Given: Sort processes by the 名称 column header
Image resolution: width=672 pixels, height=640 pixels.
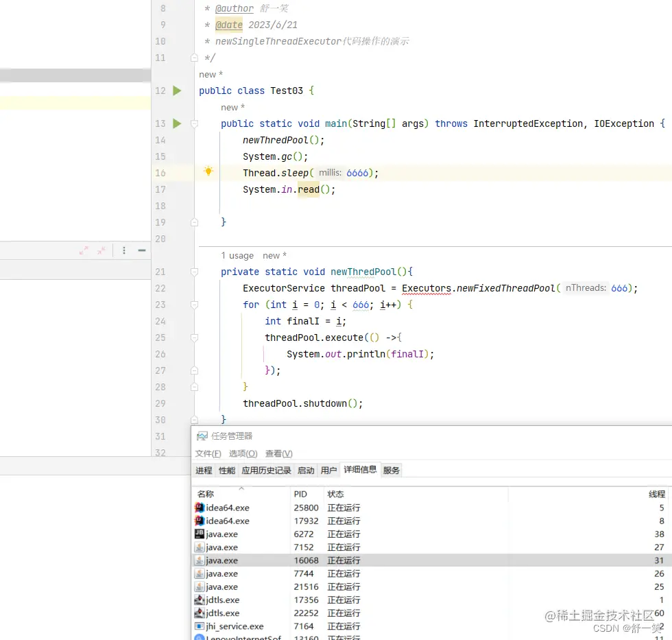Looking at the screenshot, I should [x=241, y=494].
